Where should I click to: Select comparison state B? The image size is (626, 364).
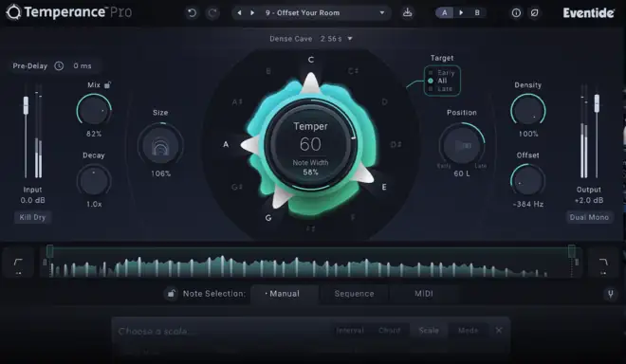pyautogui.click(x=477, y=12)
